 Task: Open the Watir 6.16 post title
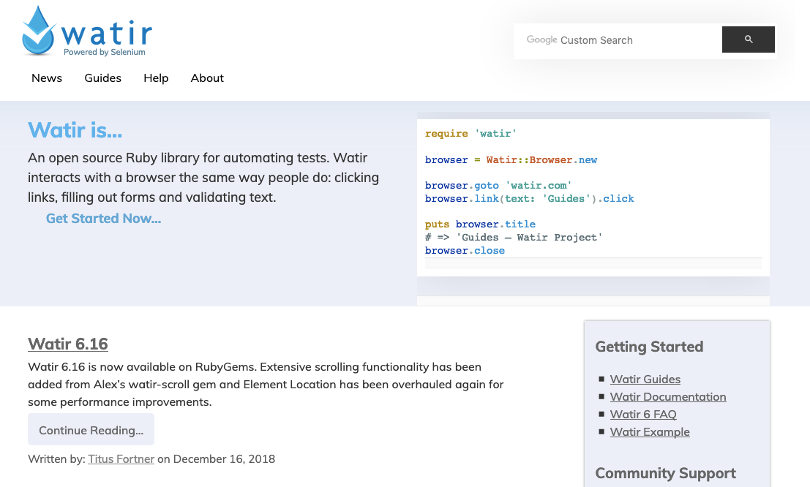(x=68, y=344)
